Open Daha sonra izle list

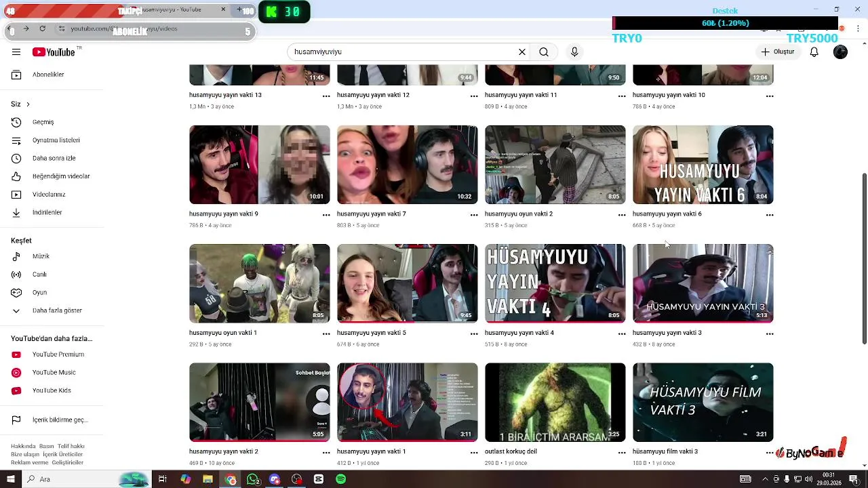point(54,159)
